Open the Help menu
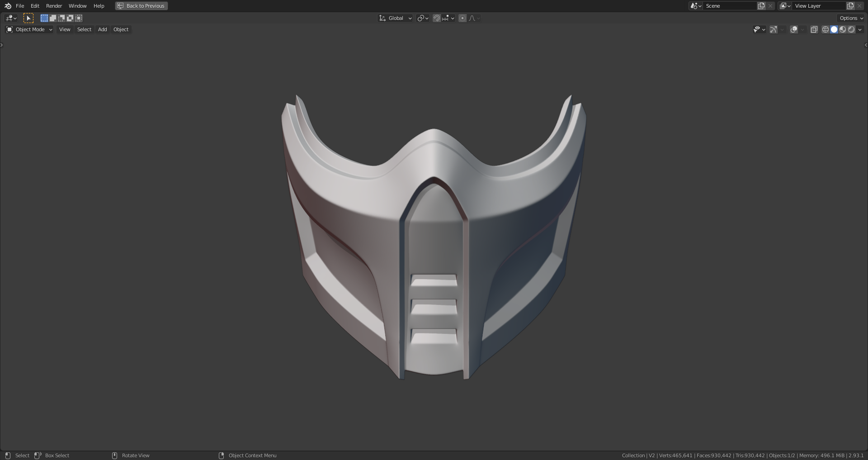 (99, 6)
